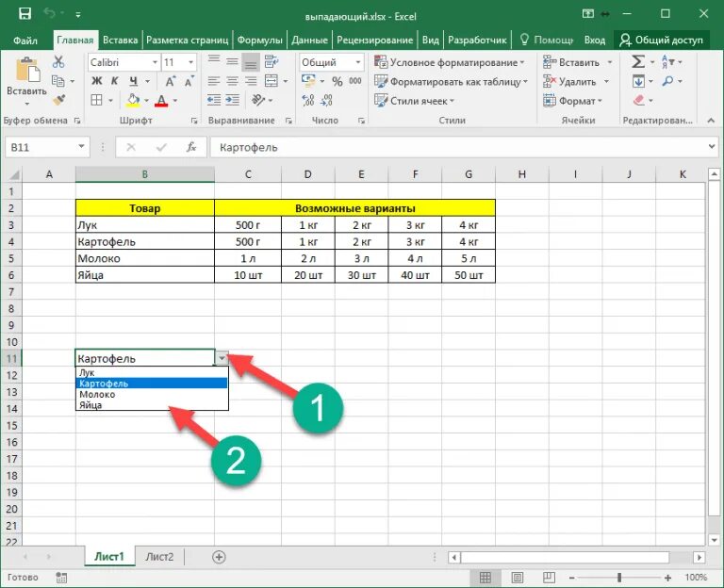Switch to Лист2 sheet tab
724x588 pixels.
tap(159, 557)
